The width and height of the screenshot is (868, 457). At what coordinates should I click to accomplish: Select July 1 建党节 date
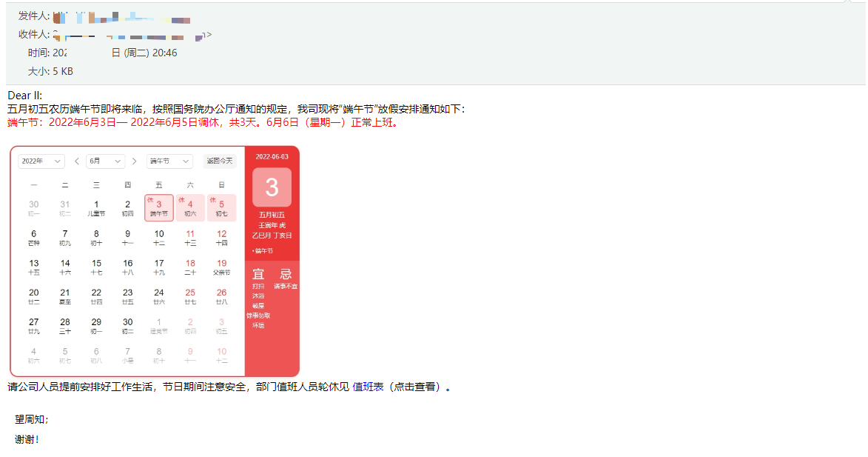[158, 326]
